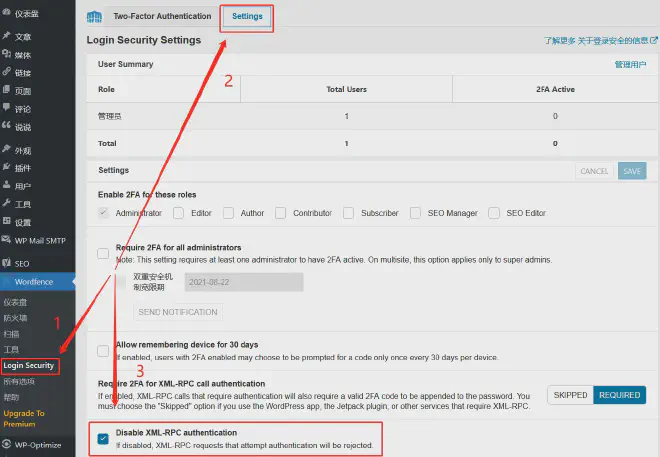Click the 文章 posts pin icon
Image resolution: width=660 pixels, height=457 pixels.
[x=7, y=36]
